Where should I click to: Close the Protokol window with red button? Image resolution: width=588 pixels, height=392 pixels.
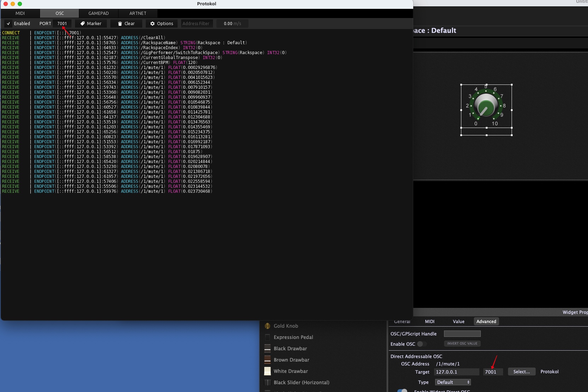[x=5, y=4]
